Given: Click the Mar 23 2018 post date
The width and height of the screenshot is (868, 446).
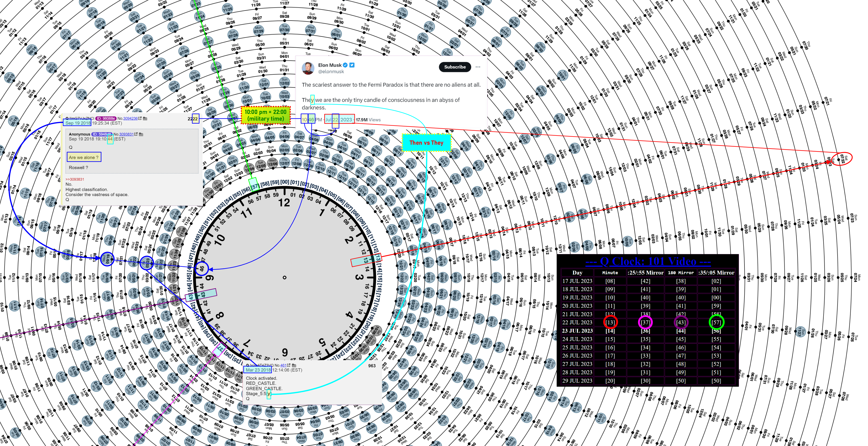Looking at the screenshot, I should coord(258,370).
